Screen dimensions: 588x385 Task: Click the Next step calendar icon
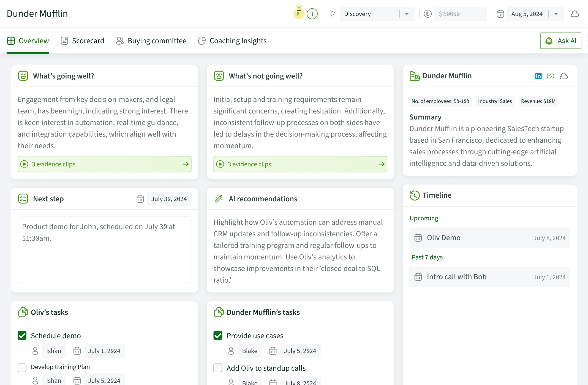coord(140,199)
